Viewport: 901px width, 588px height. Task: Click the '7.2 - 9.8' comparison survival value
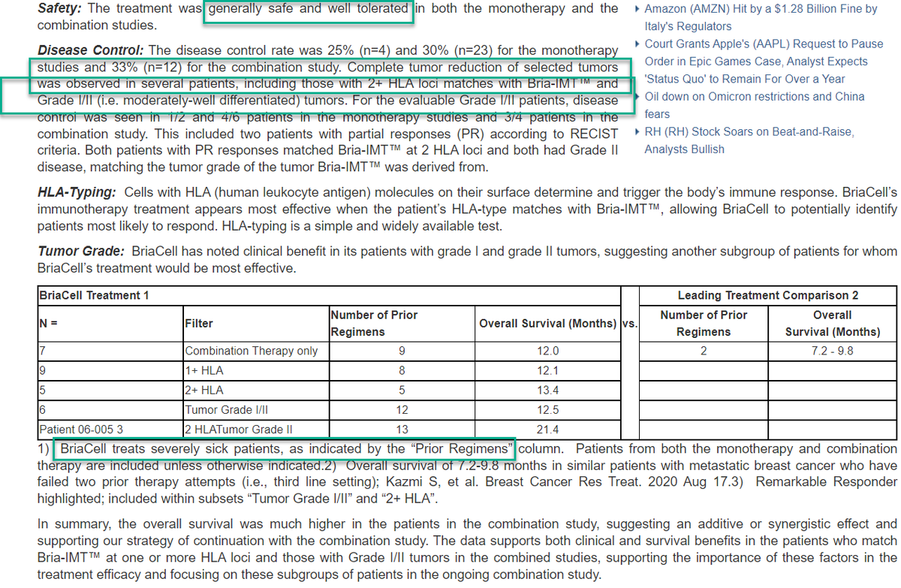pyautogui.click(x=832, y=351)
